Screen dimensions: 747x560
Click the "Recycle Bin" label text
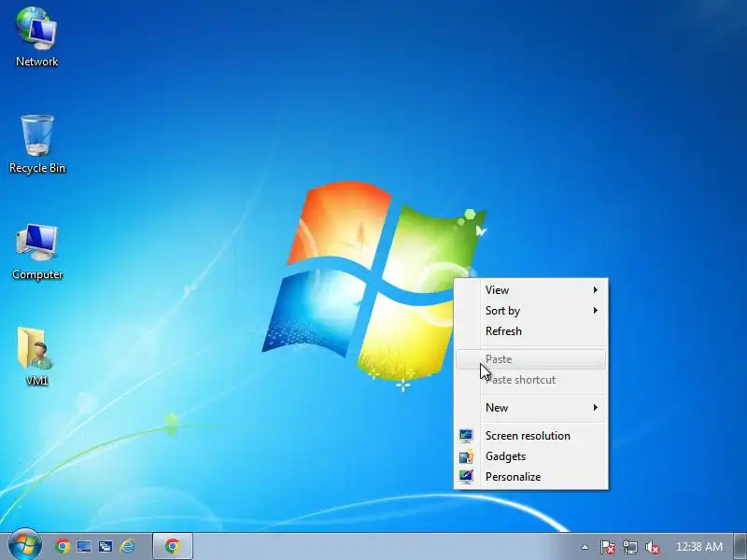pos(37,168)
